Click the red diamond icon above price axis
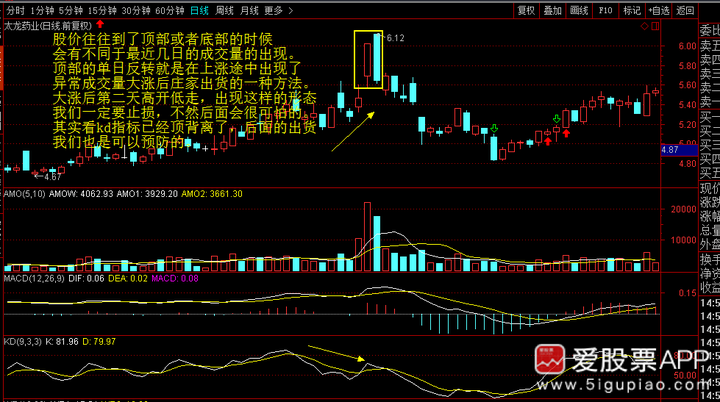Viewport: 720px width, 402px height. (x=645, y=26)
